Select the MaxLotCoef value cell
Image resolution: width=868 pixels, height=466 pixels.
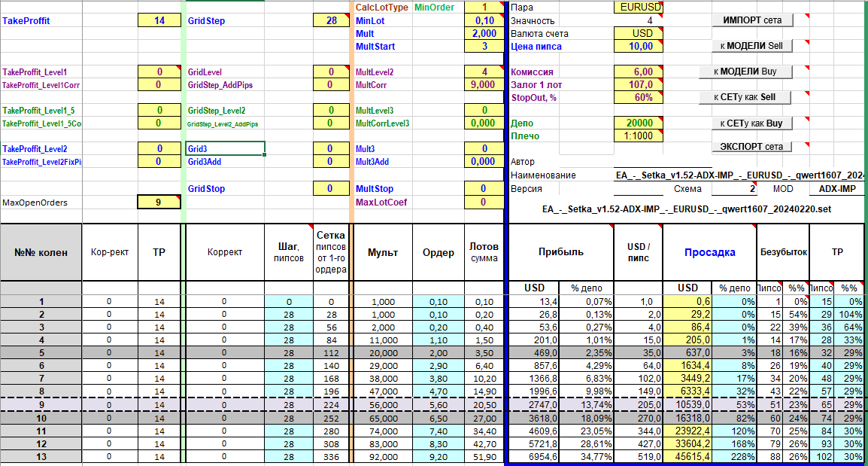[484, 203]
